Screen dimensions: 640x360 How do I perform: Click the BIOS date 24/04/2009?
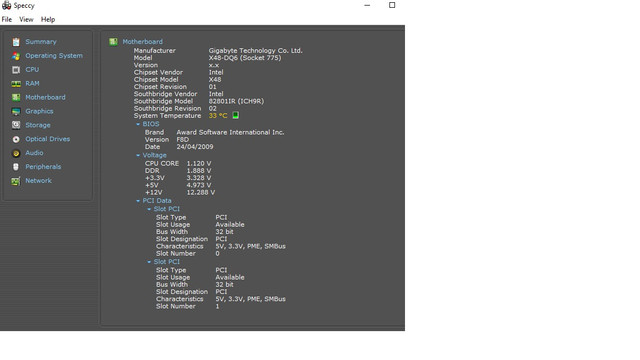tap(195, 147)
